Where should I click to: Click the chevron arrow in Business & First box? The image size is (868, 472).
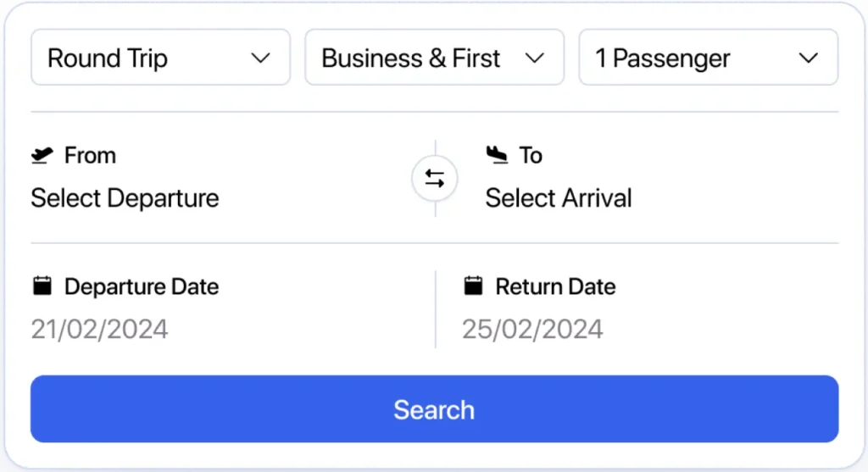[534, 58]
